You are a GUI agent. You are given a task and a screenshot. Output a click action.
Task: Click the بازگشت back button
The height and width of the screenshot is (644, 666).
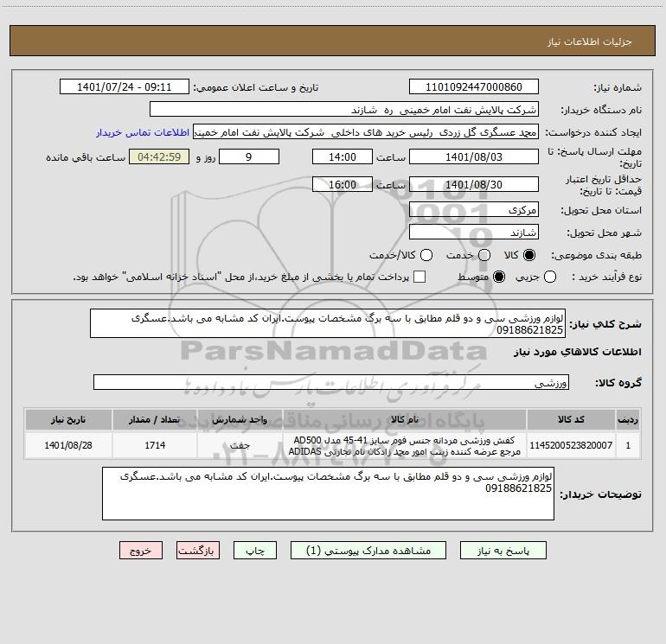point(198,550)
